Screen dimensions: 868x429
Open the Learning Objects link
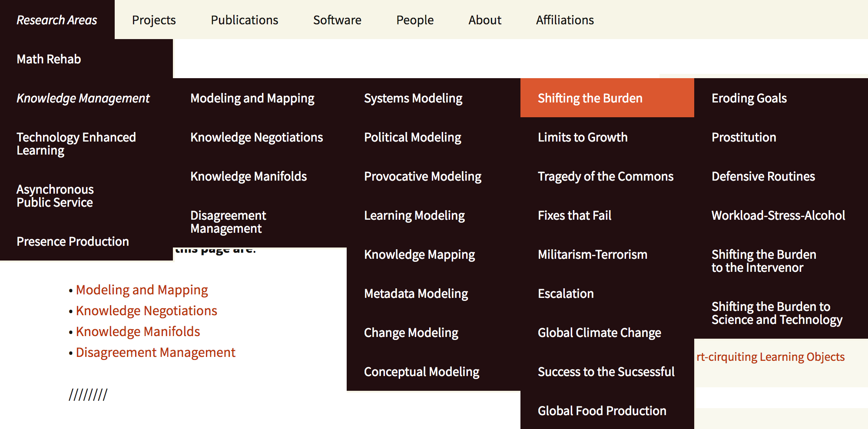tap(771, 357)
